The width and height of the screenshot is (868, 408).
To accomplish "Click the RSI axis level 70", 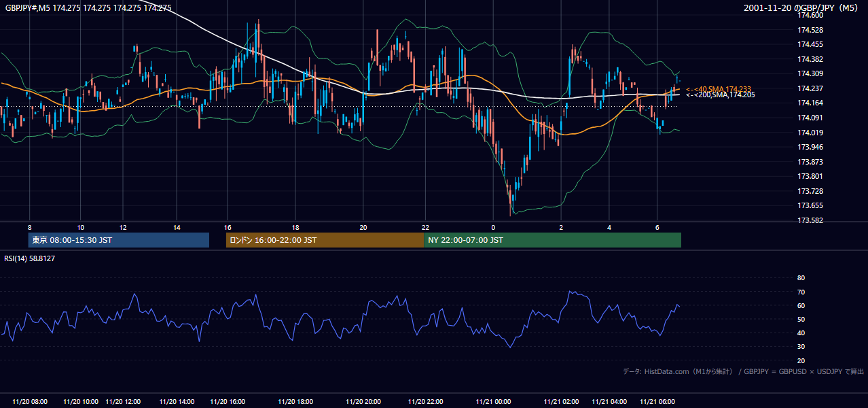I will (801, 292).
